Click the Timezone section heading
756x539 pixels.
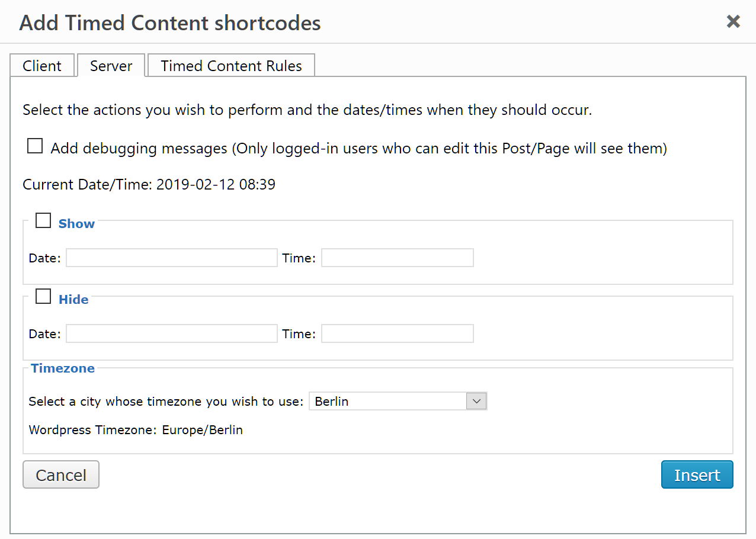click(x=63, y=368)
